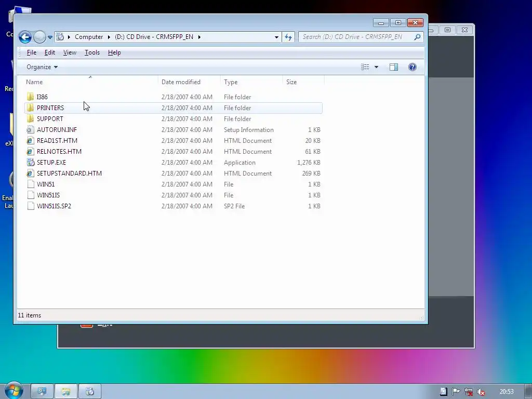This screenshot has height=399, width=532.
Task: Open the Organize dropdown
Action: [x=42, y=67]
